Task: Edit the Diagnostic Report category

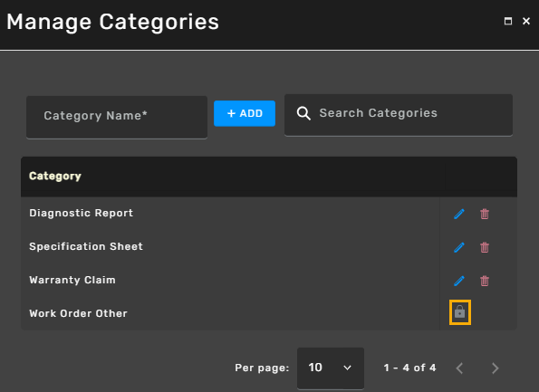Action: pyautogui.click(x=459, y=214)
